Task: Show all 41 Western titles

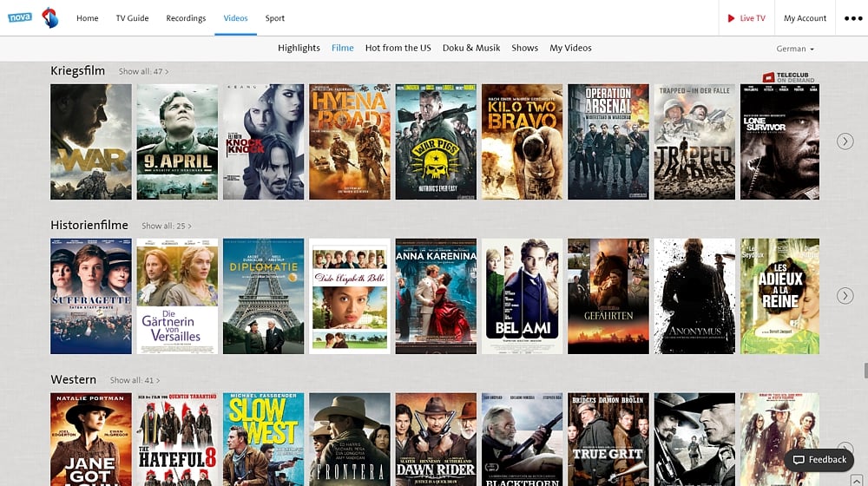Action: [135, 380]
